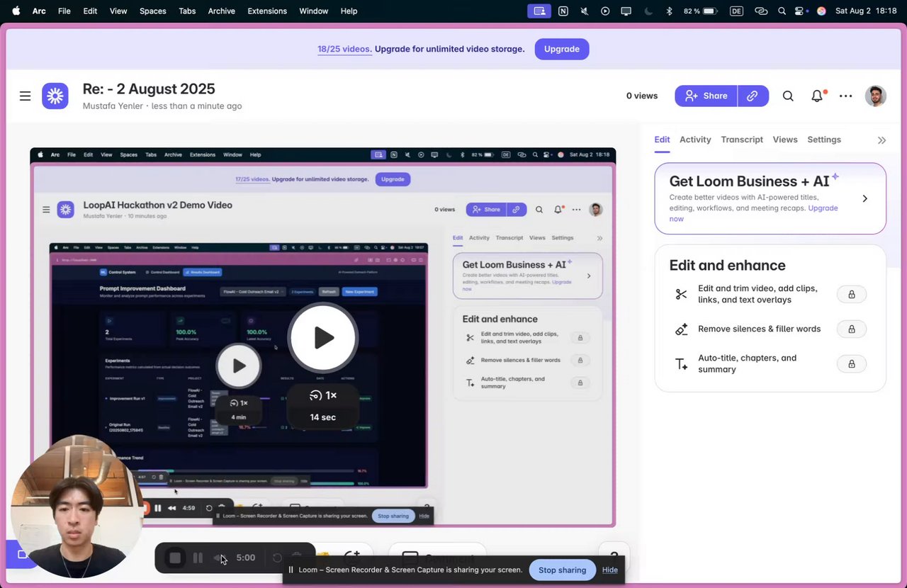The height and width of the screenshot is (588, 907).
Task: Click the webcam bubble of the presenter
Action: 77,507
